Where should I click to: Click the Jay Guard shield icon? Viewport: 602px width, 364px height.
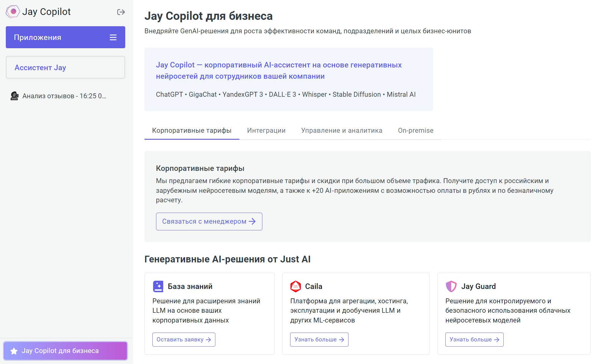point(451,286)
